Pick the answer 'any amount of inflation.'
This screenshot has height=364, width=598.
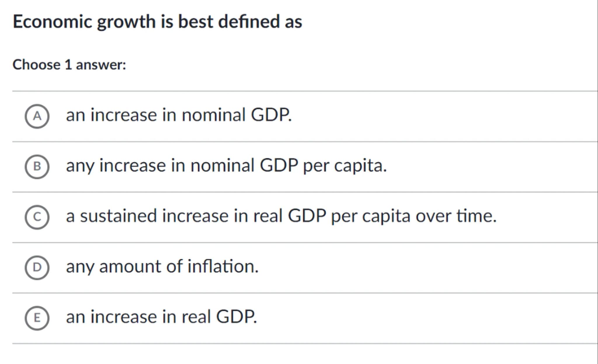click(162, 267)
